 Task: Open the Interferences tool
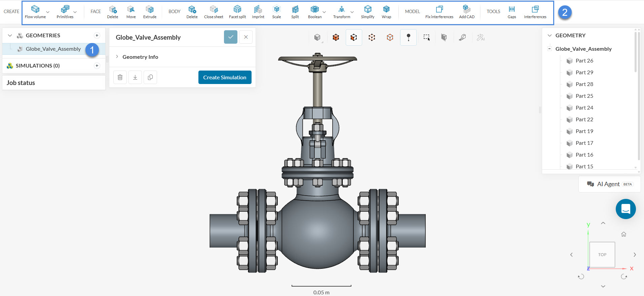point(535,9)
